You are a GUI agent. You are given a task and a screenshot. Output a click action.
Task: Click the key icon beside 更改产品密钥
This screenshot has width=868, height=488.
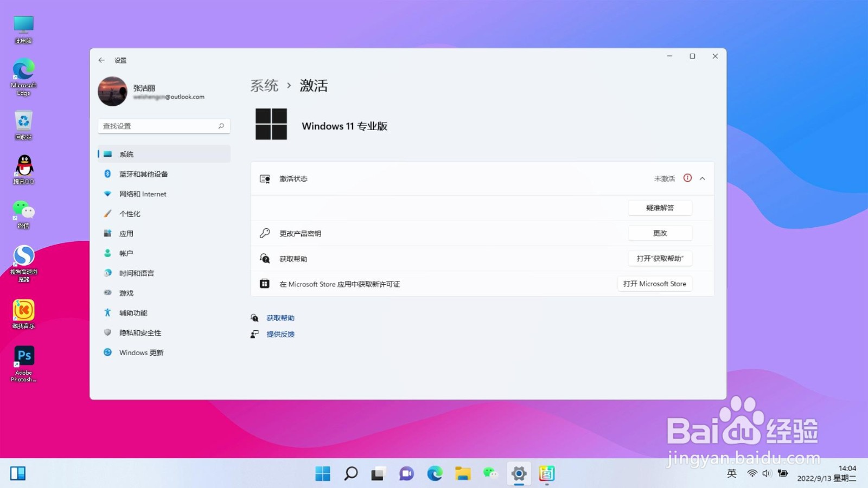(265, 233)
